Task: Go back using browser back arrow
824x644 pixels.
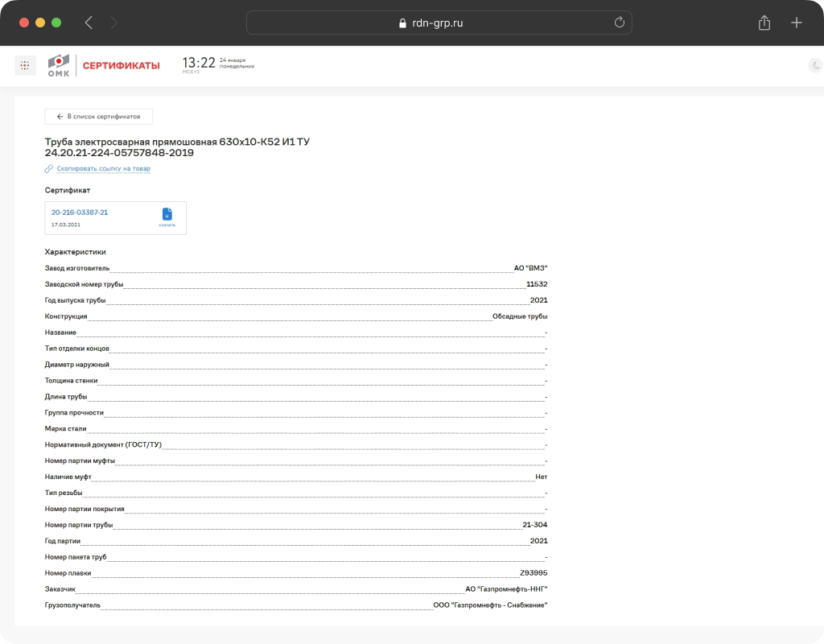Action: tap(89, 23)
